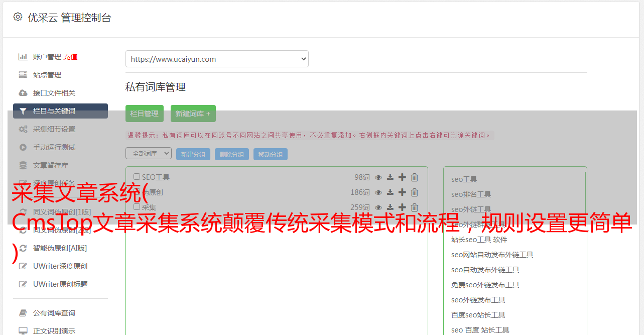Open the https://www.ucaiyun.com site dropdown
The width and height of the screenshot is (644, 335).
point(217,59)
